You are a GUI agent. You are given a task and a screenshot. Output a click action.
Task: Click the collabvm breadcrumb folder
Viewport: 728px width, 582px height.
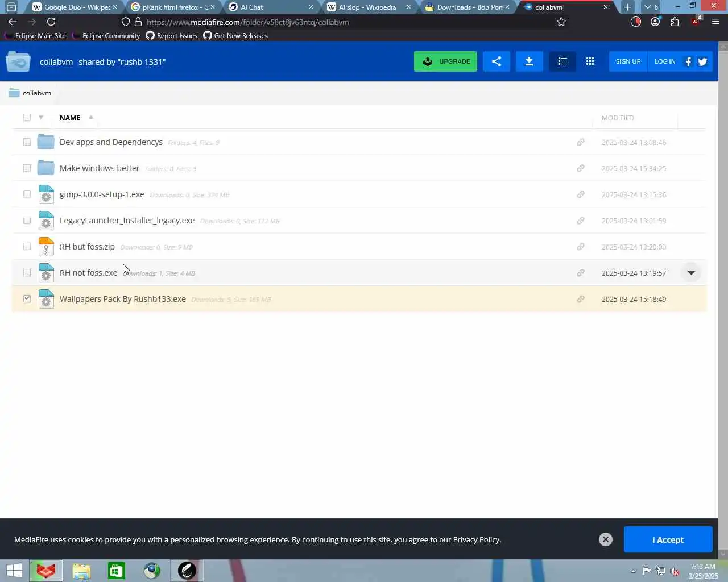point(30,93)
